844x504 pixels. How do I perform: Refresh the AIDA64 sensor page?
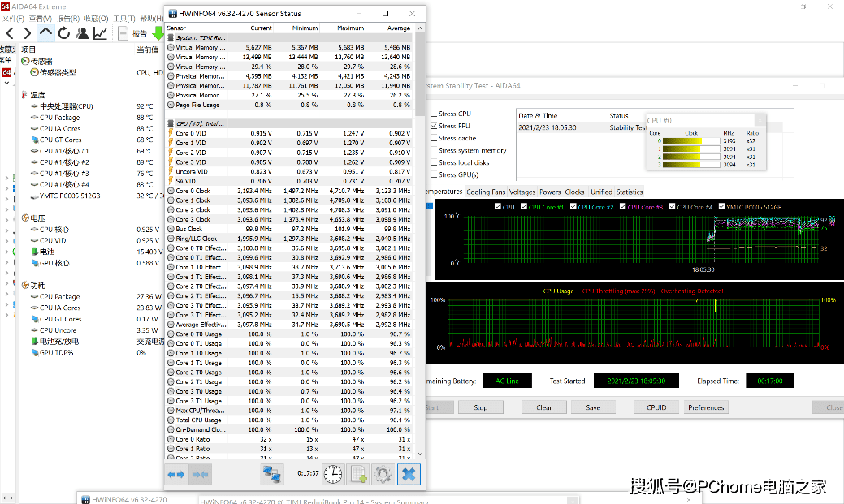pyautogui.click(x=64, y=33)
